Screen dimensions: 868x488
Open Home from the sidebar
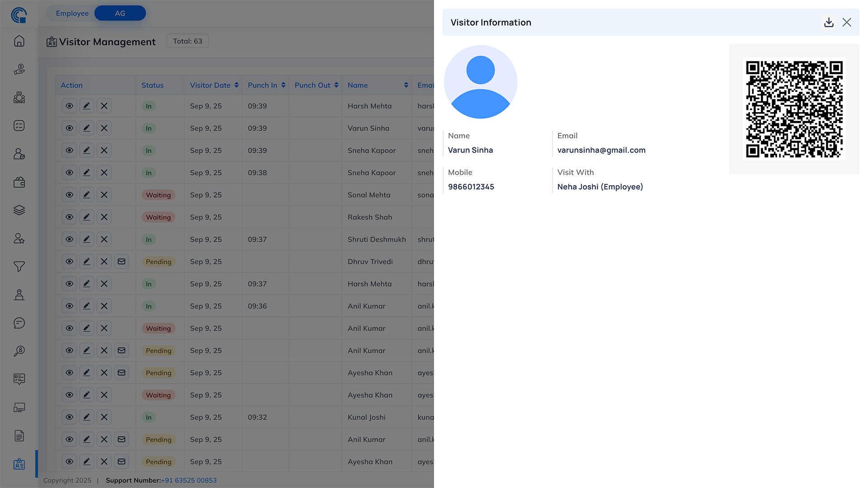pos(19,41)
